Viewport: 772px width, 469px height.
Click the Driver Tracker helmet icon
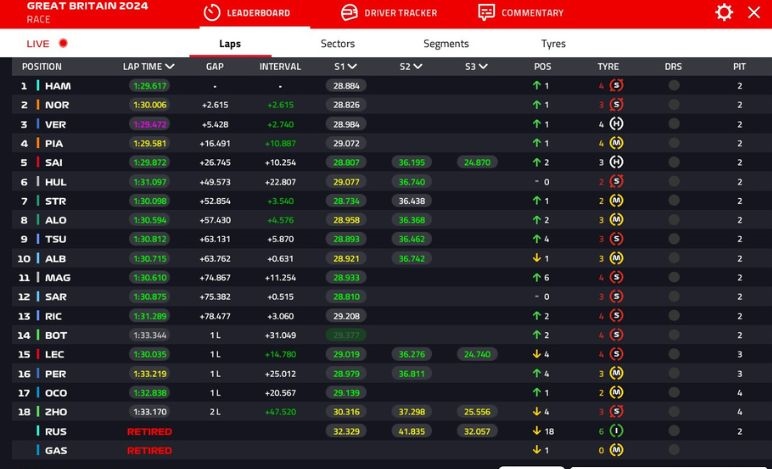pos(349,13)
